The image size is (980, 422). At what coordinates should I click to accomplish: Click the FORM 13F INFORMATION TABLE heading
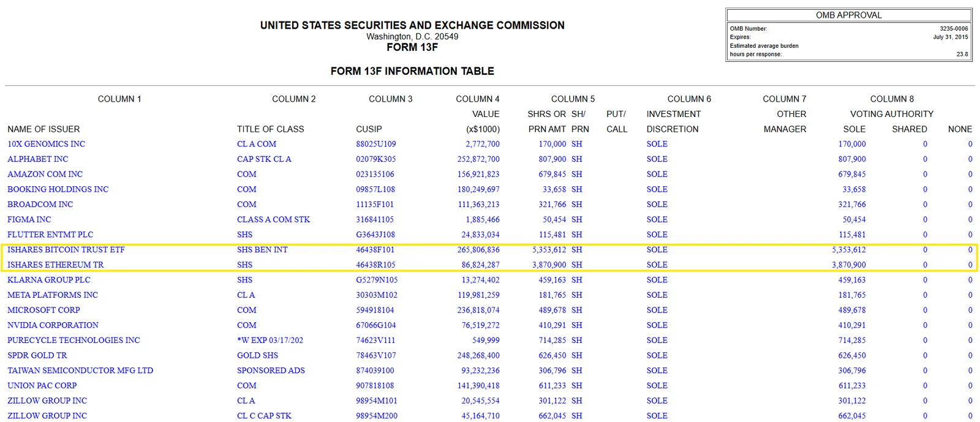click(412, 71)
